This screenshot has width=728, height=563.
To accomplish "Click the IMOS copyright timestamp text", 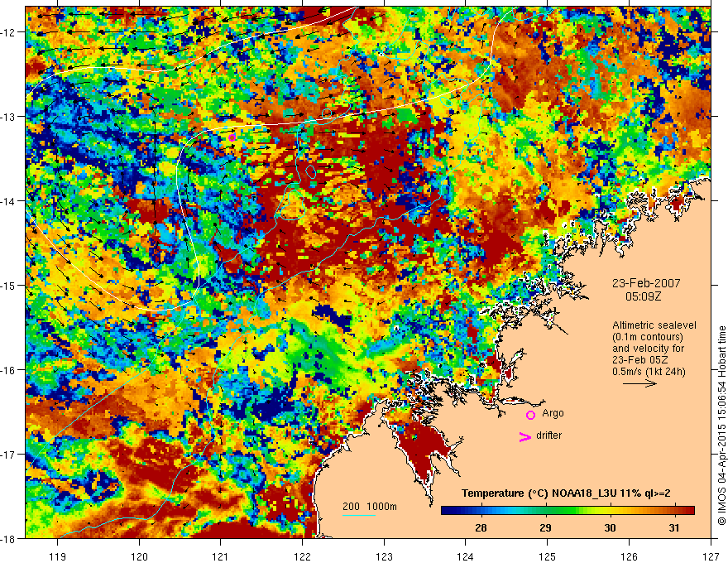I will pyautogui.click(x=721, y=425).
